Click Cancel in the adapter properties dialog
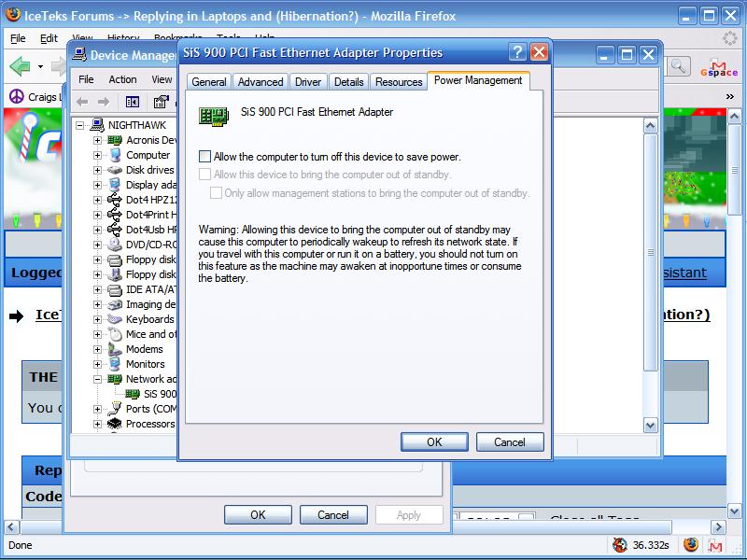The width and height of the screenshot is (747, 560). [510, 441]
